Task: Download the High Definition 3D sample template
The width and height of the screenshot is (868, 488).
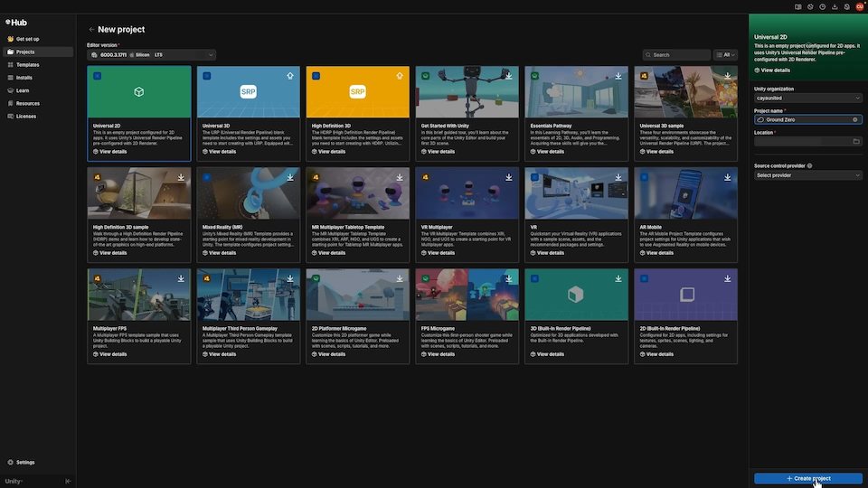Action: [x=181, y=177]
